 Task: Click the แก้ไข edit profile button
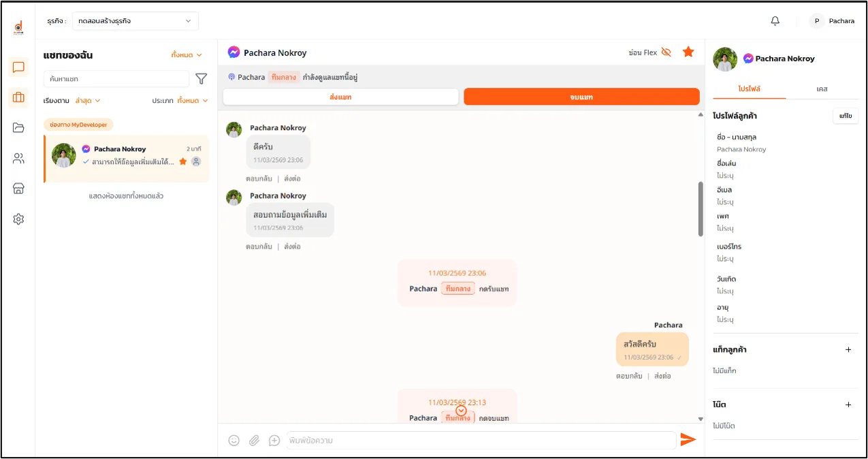coord(846,116)
